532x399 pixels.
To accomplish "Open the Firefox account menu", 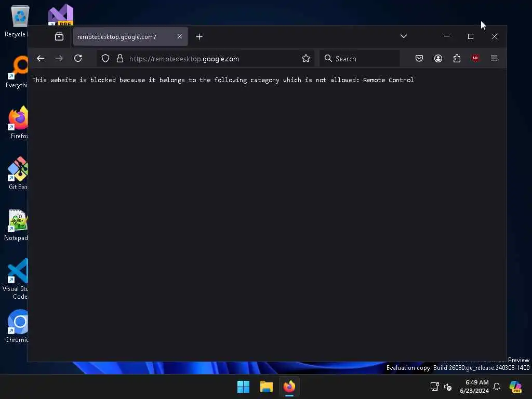I will point(438,58).
